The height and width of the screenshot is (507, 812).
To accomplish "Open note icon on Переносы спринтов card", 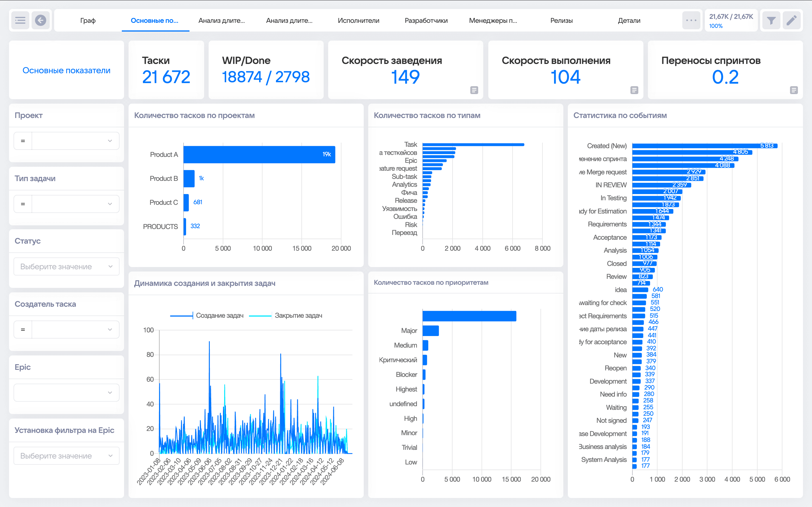I will point(794,90).
